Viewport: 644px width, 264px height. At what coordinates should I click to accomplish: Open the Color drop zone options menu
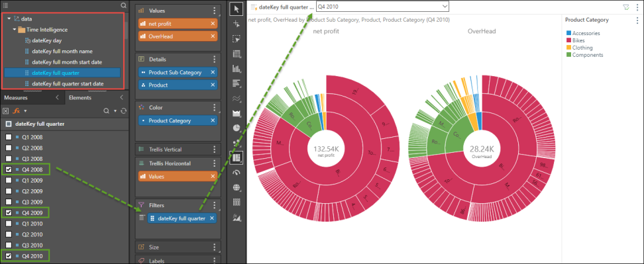point(214,107)
